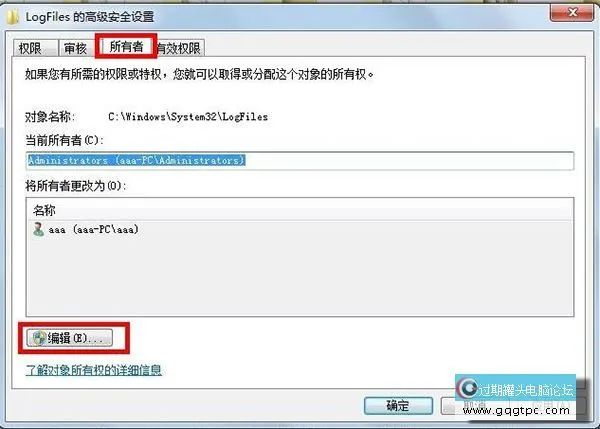Click the highlighted Administrators current owner field
This screenshot has width=600, height=429.
(x=300, y=160)
